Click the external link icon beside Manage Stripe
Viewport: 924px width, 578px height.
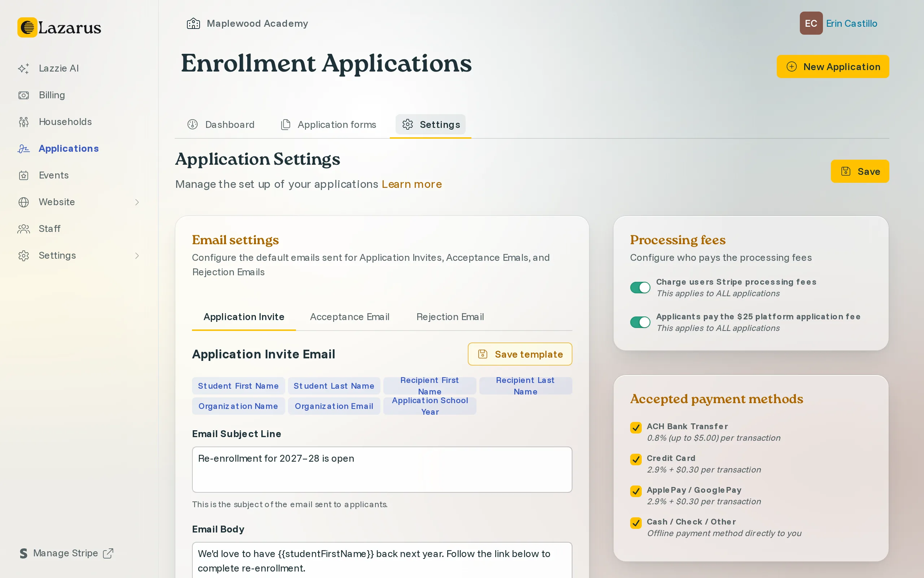click(x=108, y=553)
